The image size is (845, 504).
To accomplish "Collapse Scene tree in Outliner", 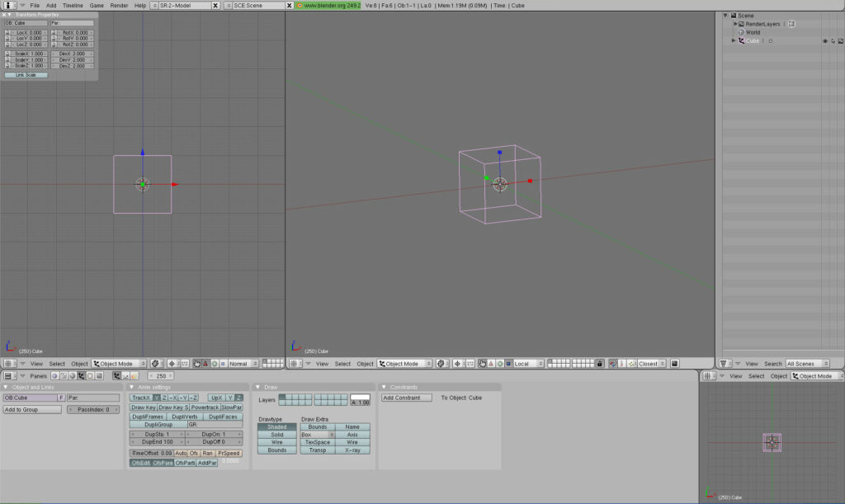I will [725, 16].
